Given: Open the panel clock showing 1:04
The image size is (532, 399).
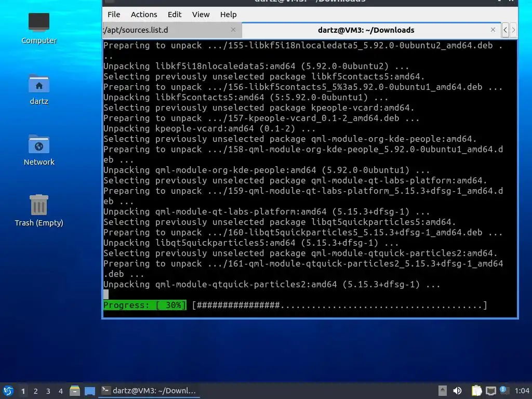Looking at the screenshot, I should [522, 391].
